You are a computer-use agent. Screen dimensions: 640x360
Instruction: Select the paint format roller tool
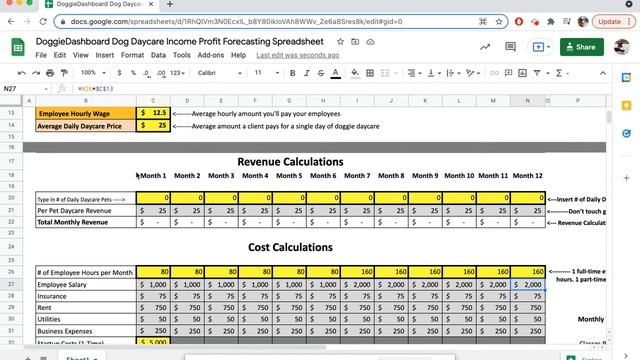tap(64, 73)
